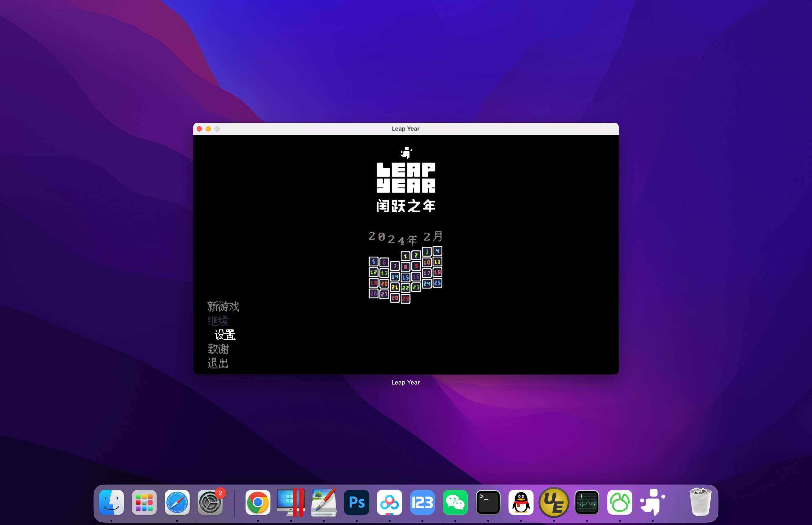The width and height of the screenshot is (812, 525).
Task: Open Terminal from the dock
Action: point(488,502)
